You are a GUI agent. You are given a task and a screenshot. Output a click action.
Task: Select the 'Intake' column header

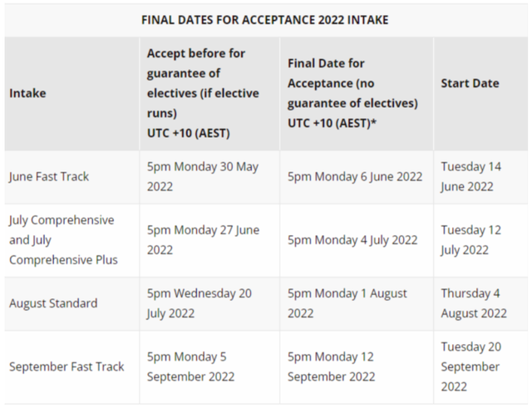pyautogui.click(x=27, y=93)
